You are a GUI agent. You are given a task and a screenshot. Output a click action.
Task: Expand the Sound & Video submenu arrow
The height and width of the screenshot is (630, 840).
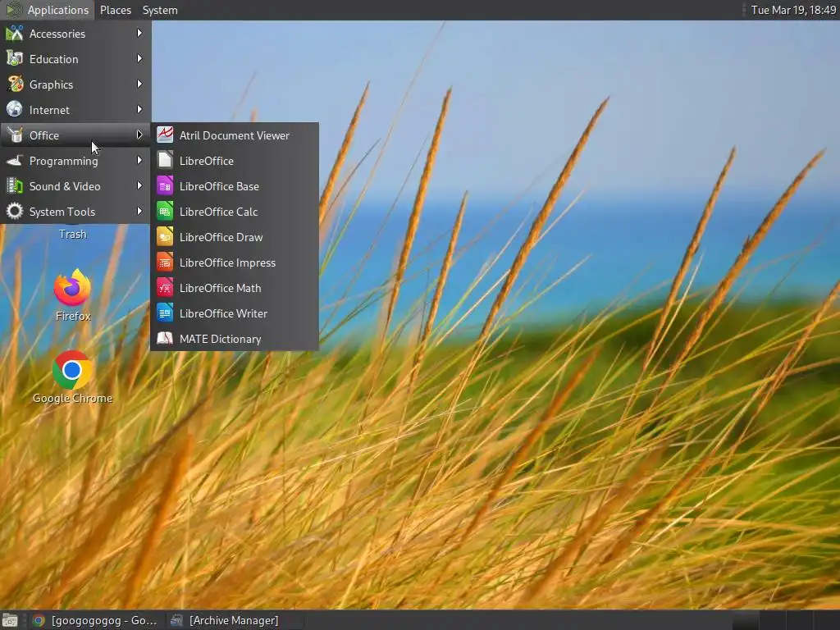point(139,186)
